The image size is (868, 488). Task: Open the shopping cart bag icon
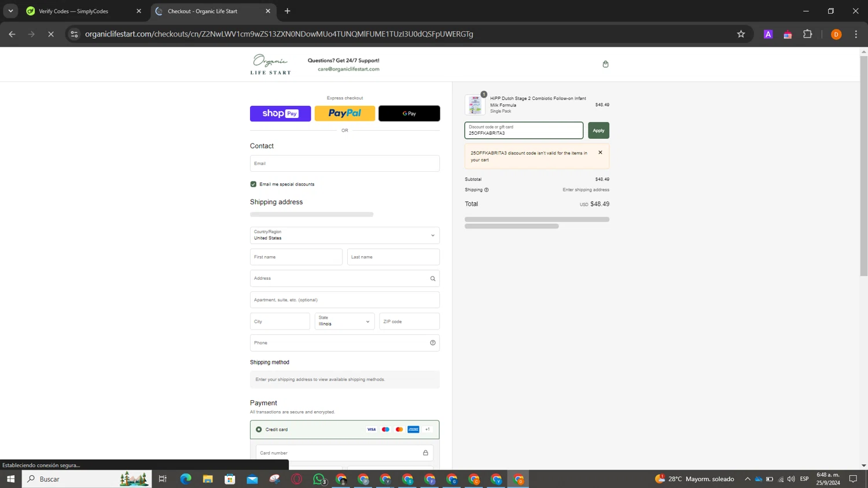click(x=605, y=64)
